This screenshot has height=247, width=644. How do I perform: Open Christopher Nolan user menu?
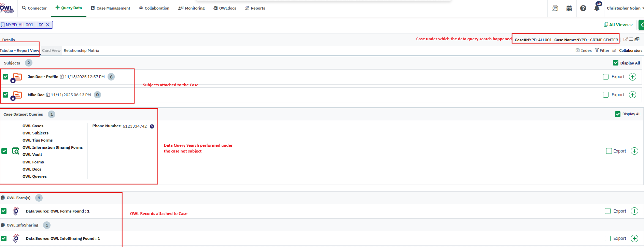pos(624,8)
